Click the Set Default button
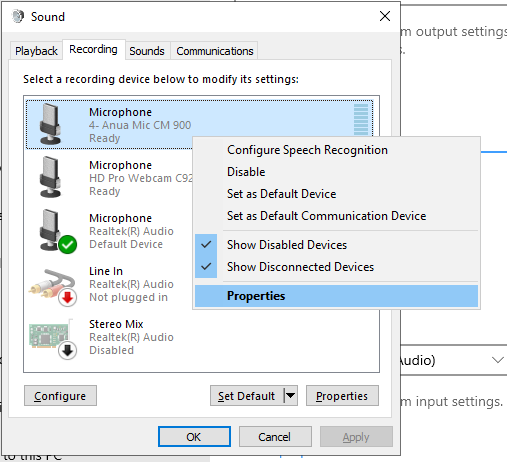 [247, 396]
